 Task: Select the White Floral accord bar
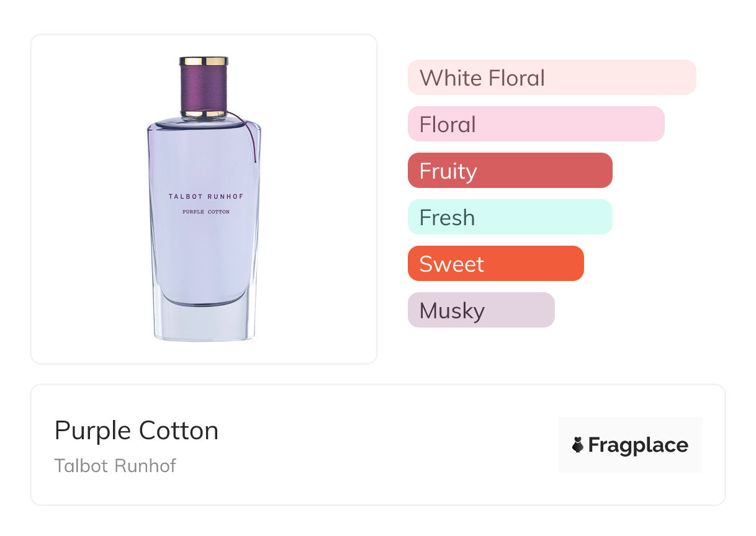click(551, 78)
